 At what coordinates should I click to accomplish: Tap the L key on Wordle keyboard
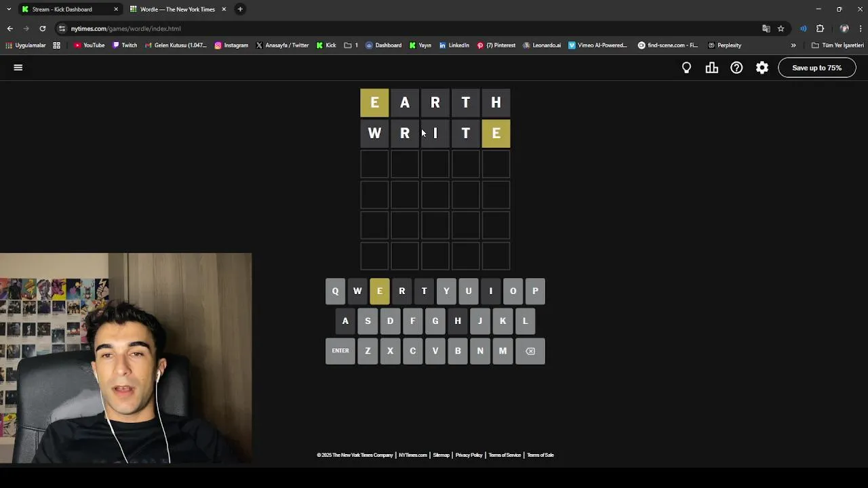(525, 321)
